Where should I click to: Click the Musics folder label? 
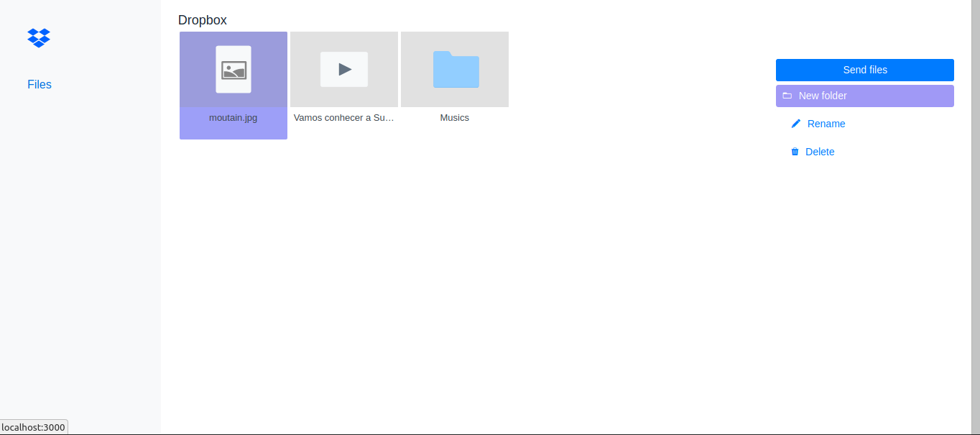pos(455,118)
